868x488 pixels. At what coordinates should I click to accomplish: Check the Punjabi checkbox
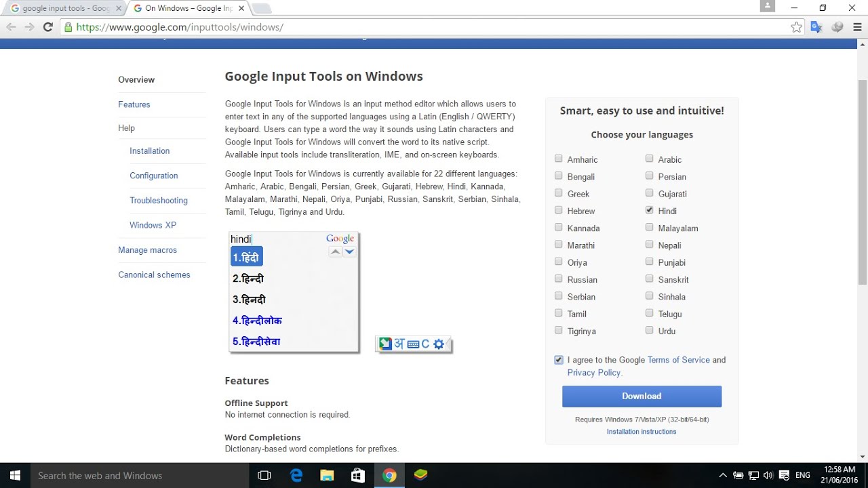point(650,262)
